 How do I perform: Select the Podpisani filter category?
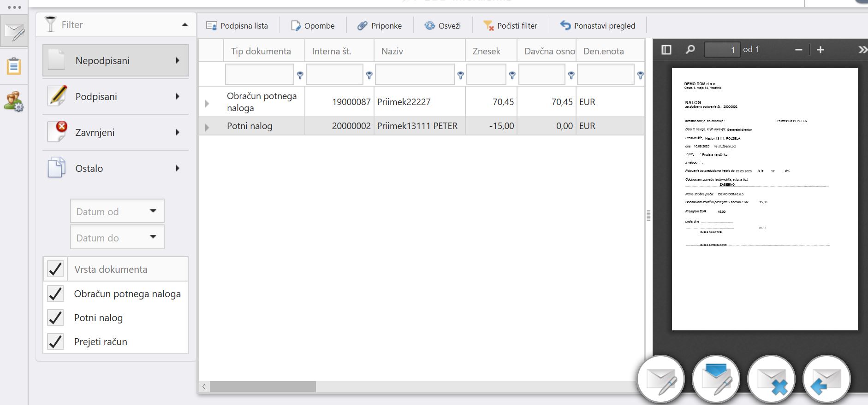(115, 96)
